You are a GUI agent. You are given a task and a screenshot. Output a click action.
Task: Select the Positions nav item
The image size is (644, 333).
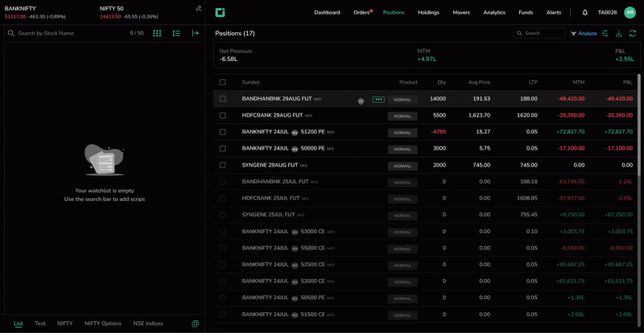point(394,12)
